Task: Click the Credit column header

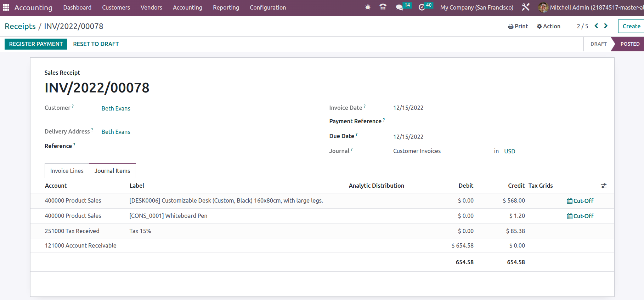Action: click(x=516, y=186)
